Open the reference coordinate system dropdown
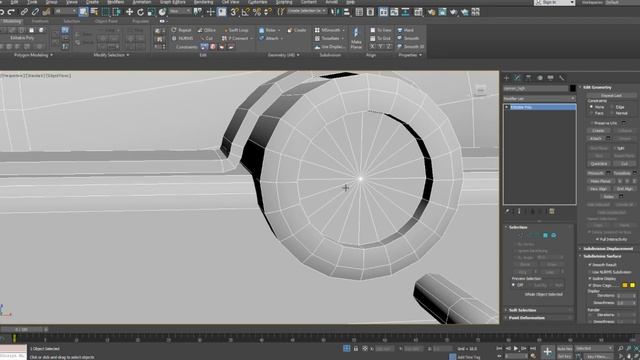The height and width of the screenshot is (360, 640). click(179, 11)
